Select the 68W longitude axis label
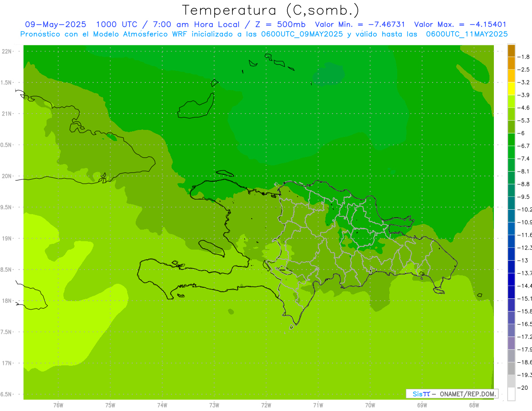Image resolution: width=532 pixels, height=411 pixels. [x=474, y=405]
